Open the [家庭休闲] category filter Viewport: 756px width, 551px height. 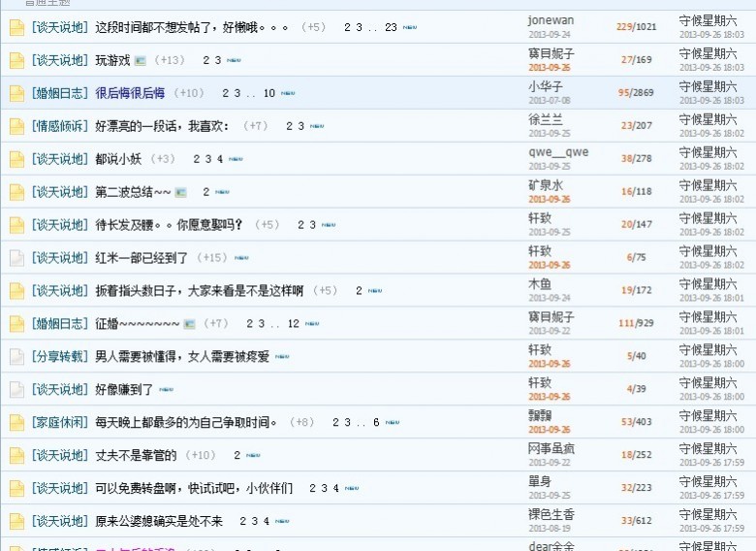click(60, 423)
